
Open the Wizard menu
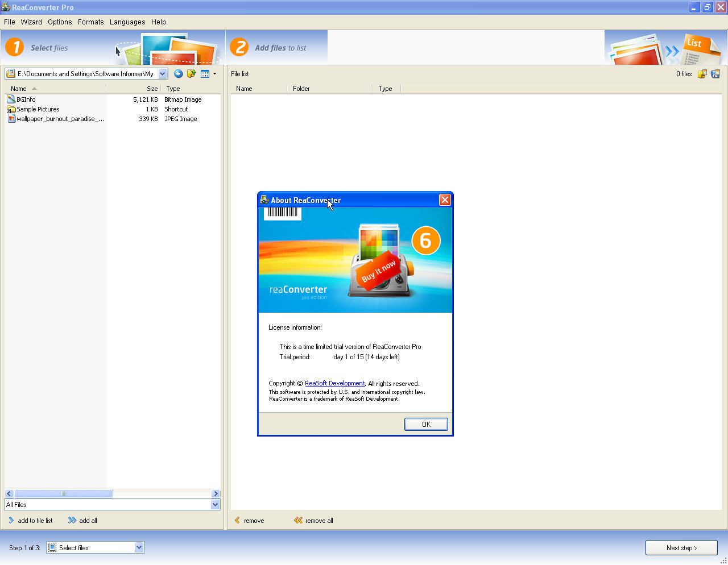pos(31,22)
